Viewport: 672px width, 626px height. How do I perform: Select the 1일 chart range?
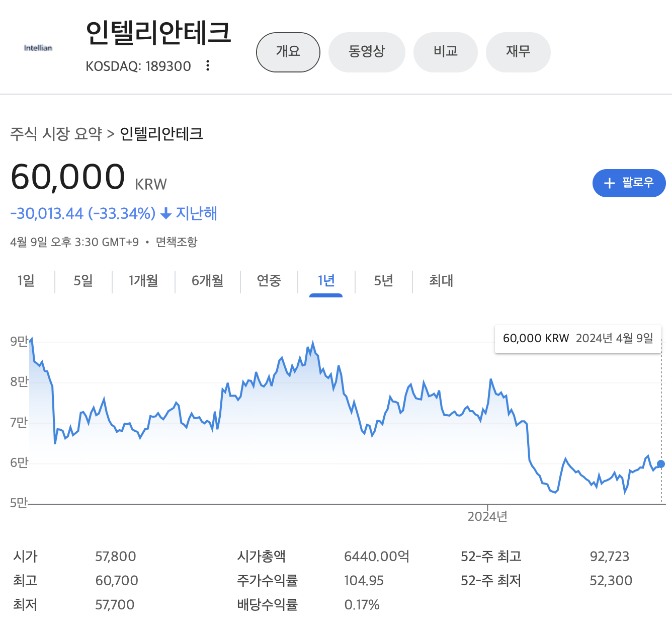[x=26, y=281]
